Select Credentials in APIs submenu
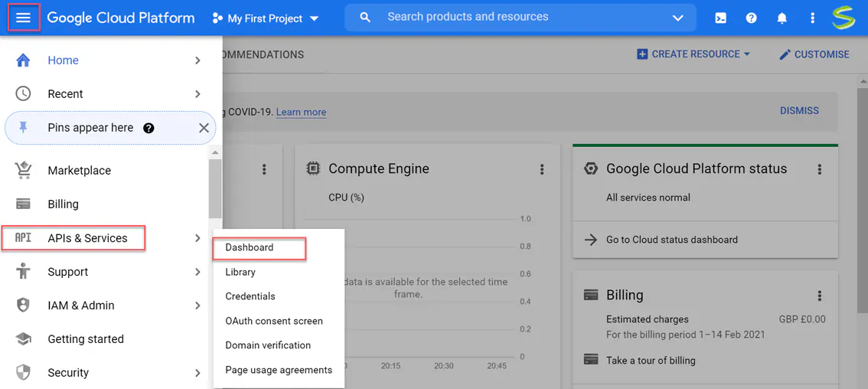The height and width of the screenshot is (389, 868). coord(250,296)
